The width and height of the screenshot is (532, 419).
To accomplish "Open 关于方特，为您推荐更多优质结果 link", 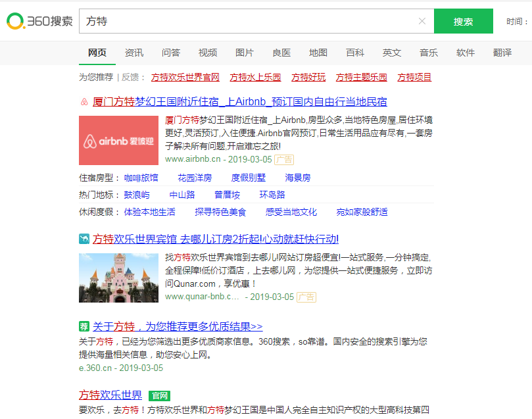I will 178,326.
